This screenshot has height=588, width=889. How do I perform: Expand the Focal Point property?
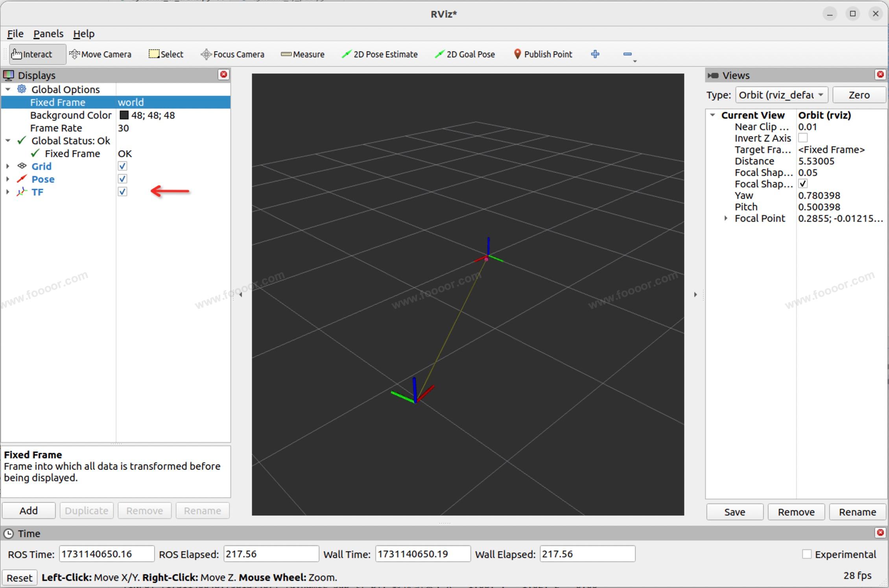coord(726,218)
